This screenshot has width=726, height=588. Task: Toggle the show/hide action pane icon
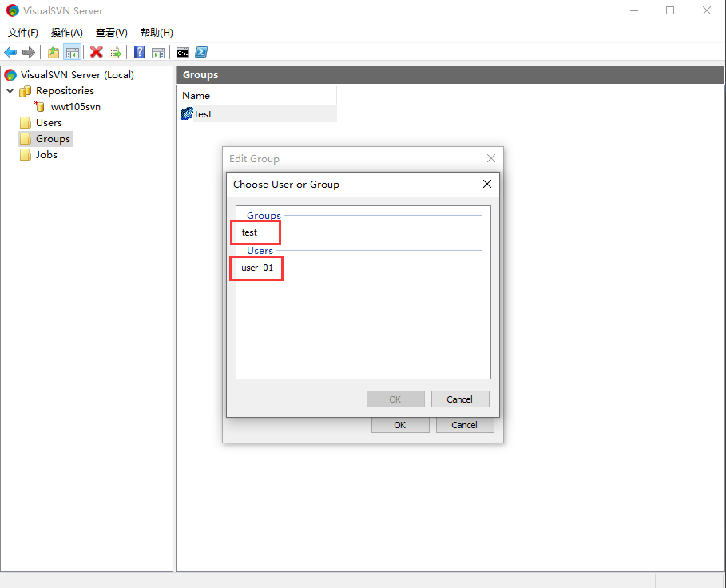click(x=158, y=52)
